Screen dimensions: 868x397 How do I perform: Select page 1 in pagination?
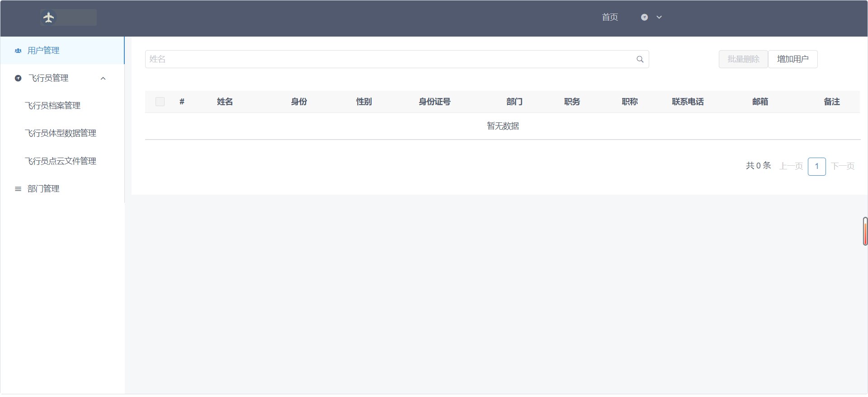[x=817, y=166]
